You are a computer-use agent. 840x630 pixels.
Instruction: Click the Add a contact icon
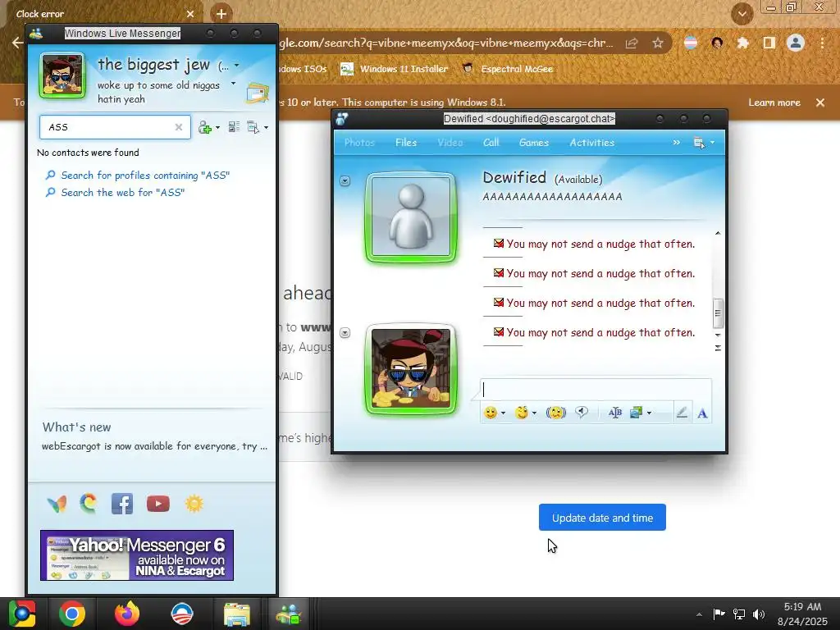(x=204, y=127)
